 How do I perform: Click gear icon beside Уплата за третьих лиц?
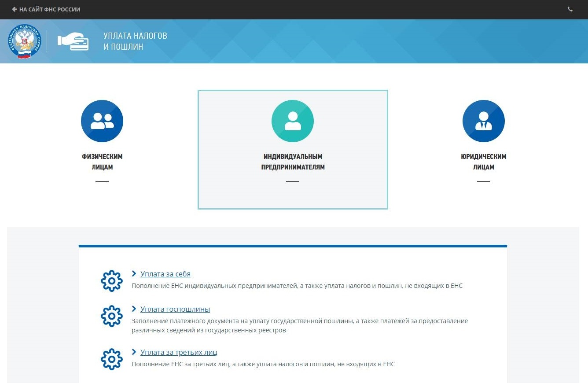(112, 359)
